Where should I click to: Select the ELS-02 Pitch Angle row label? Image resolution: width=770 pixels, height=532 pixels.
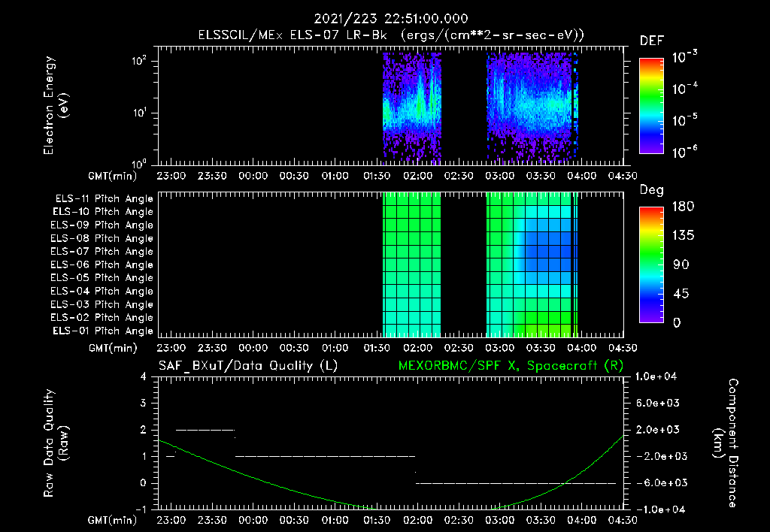point(102,318)
